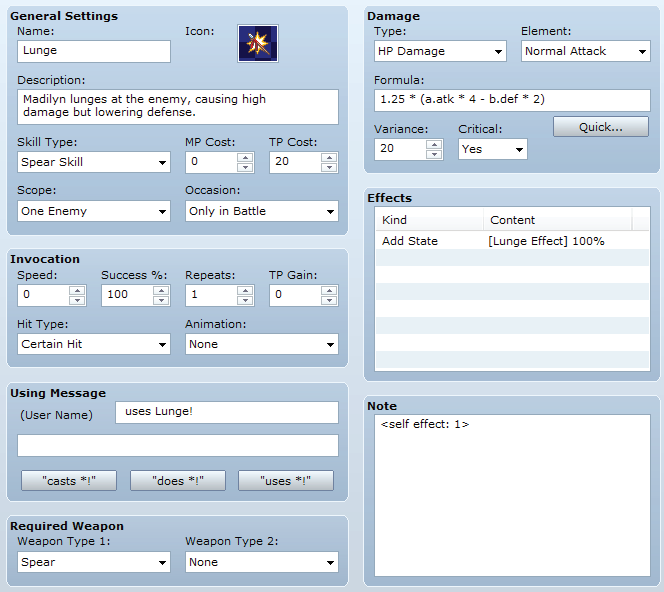Increase TP Cost with the up arrow
This screenshot has width=664, height=592.
329,157
